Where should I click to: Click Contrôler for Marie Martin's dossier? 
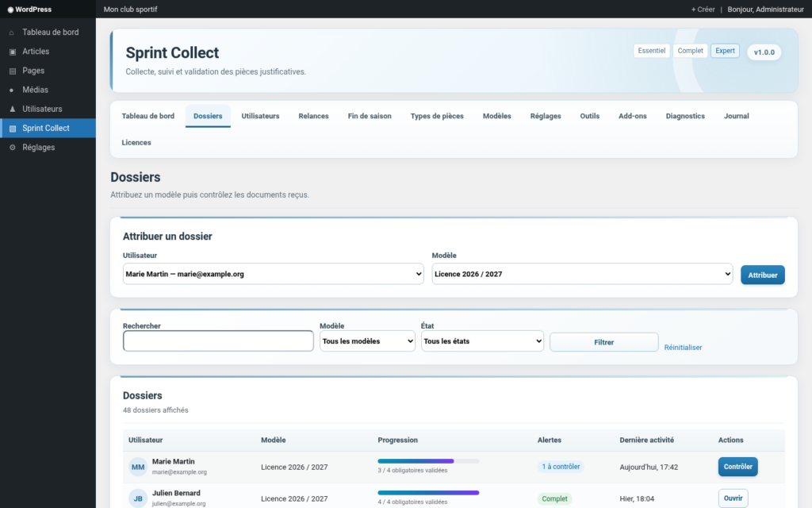click(x=737, y=467)
